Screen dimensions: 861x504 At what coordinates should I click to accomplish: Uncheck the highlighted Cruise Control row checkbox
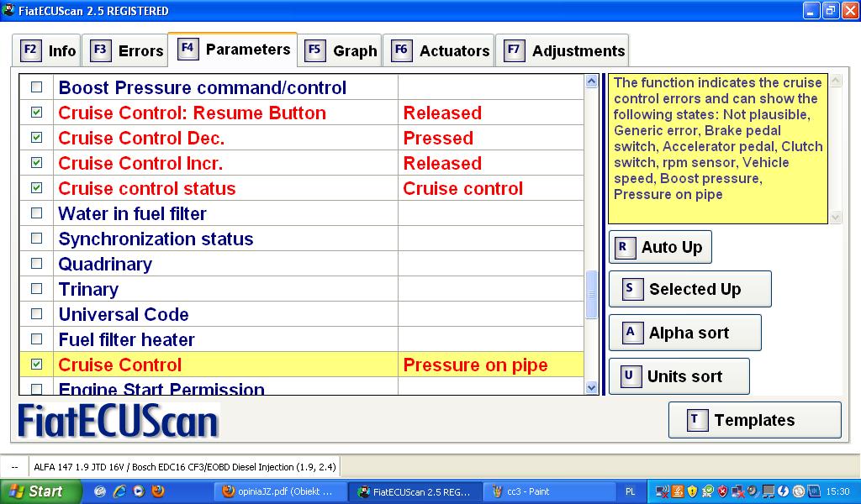(x=36, y=365)
